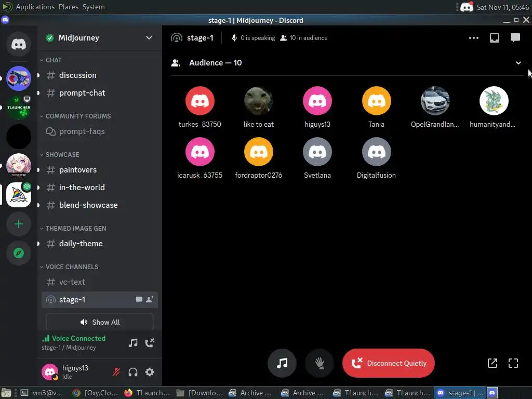This screenshot has height=399, width=532.
Task: Open the prompt-faqs forum channel
Action: 100,131
